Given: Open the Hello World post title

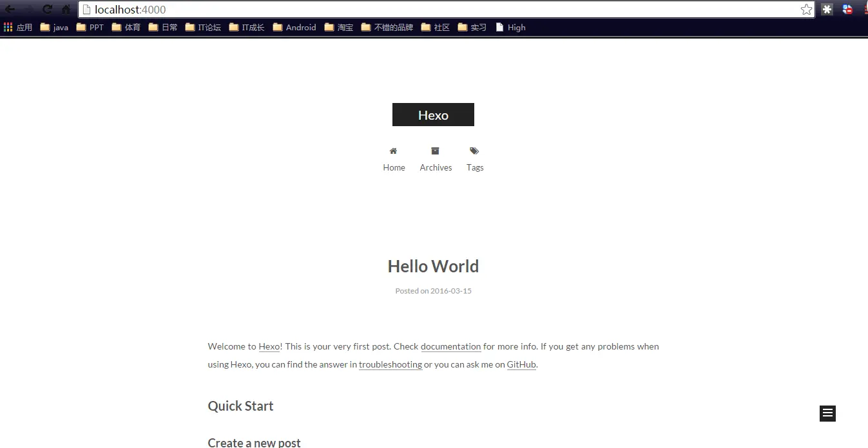Looking at the screenshot, I should pos(433,266).
